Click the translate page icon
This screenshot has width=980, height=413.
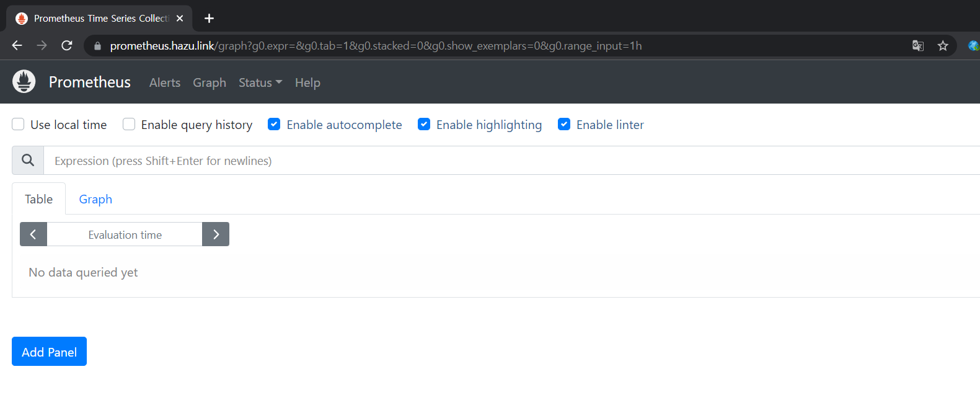pos(918,45)
